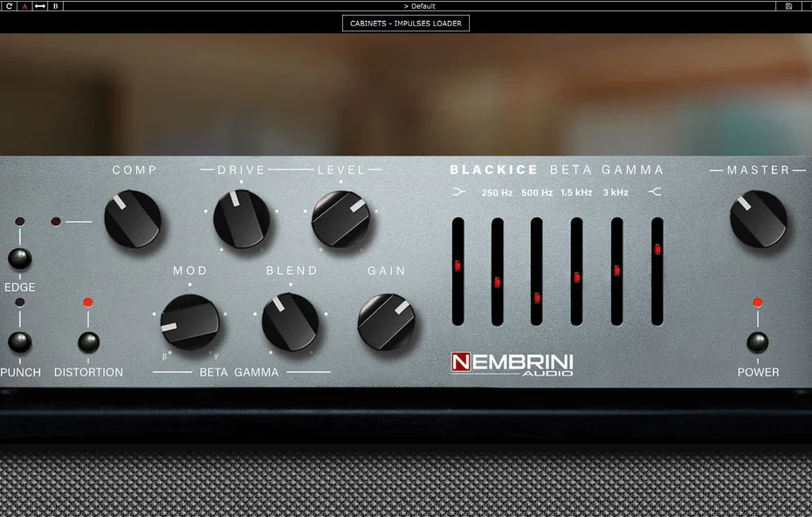Click the COMP knob
The width and height of the screenshot is (812, 517).
[x=133, y=220]
